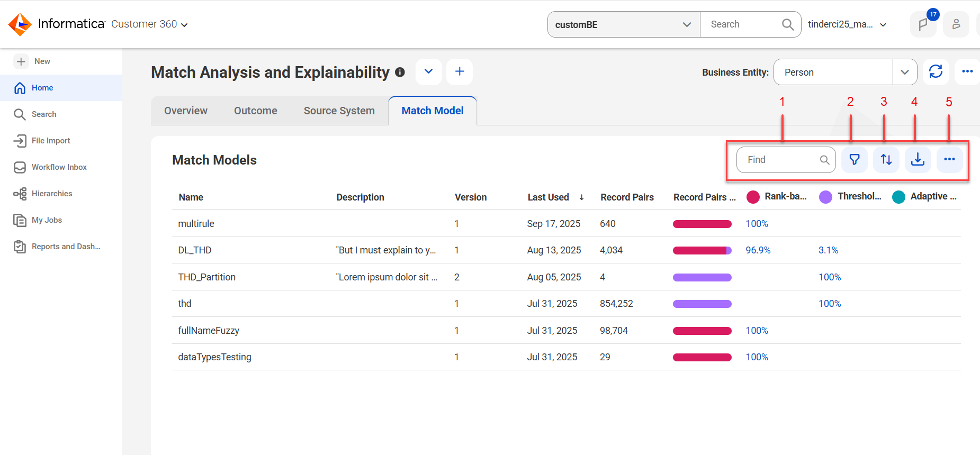Click the Adaptive teal legend swatch
The image size is (980, 455).
[x=898, y=197]
